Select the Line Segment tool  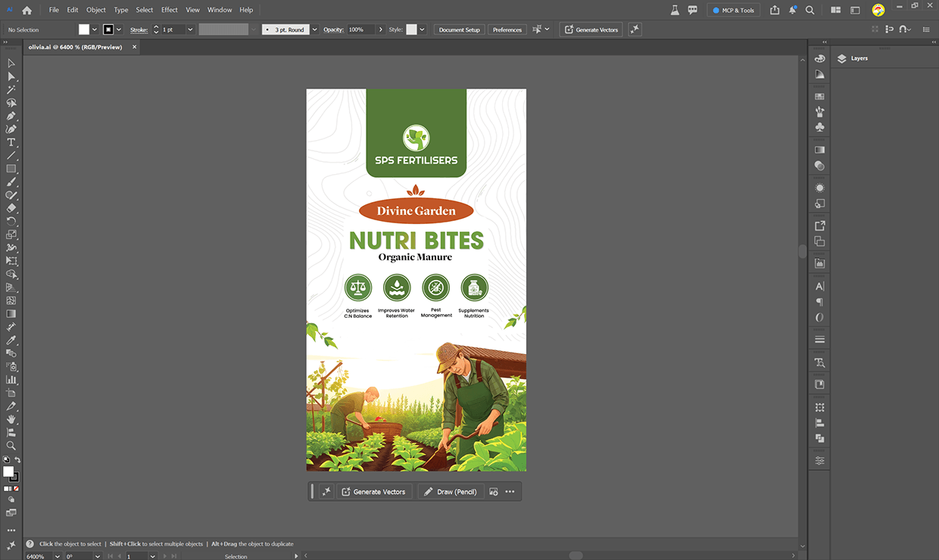11,155
